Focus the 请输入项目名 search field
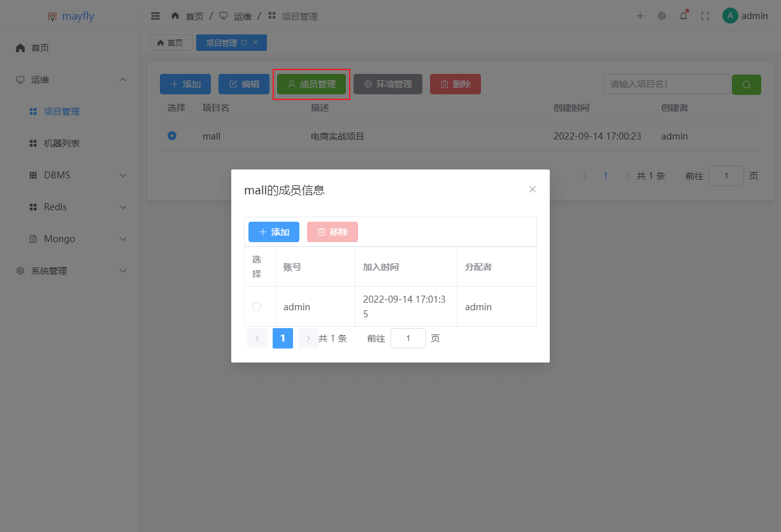 pyautogui.click(x=666, y=84)
